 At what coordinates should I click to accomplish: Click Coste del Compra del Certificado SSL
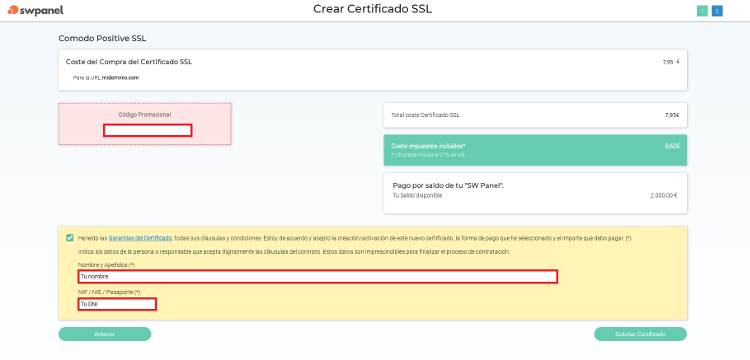pyautogui.click(x=129, y=62)
